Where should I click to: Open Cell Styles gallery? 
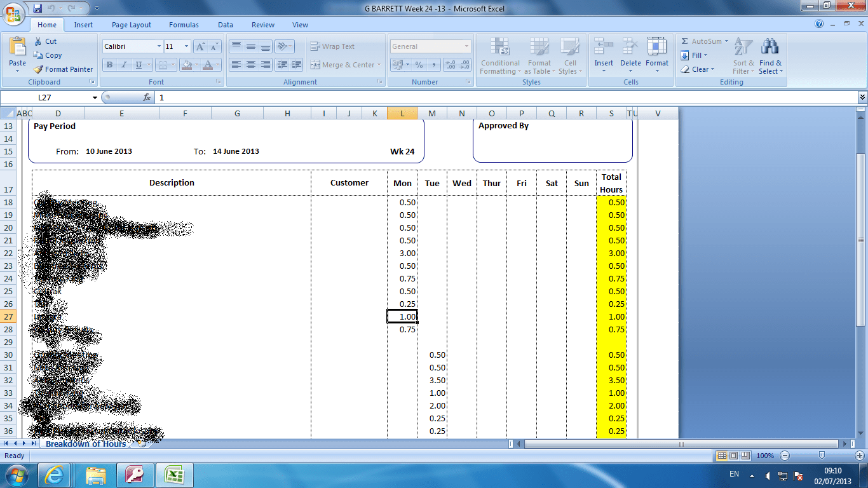(x=570, y=56)
